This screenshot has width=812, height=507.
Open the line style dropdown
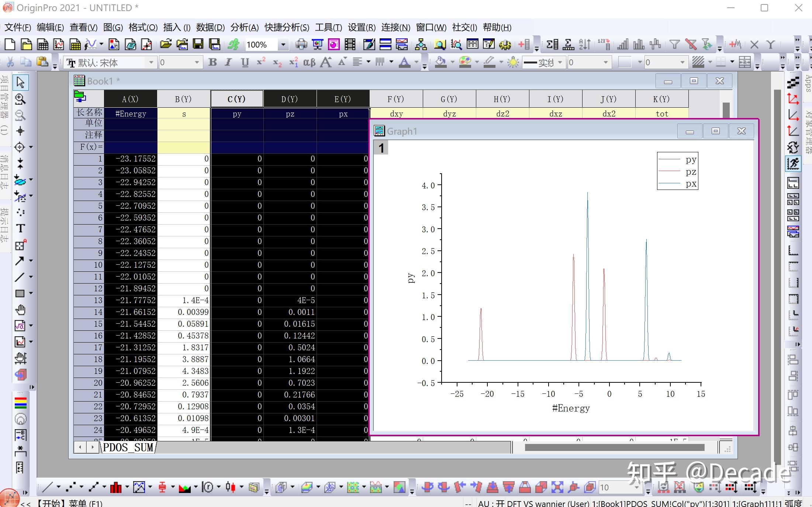560,62
